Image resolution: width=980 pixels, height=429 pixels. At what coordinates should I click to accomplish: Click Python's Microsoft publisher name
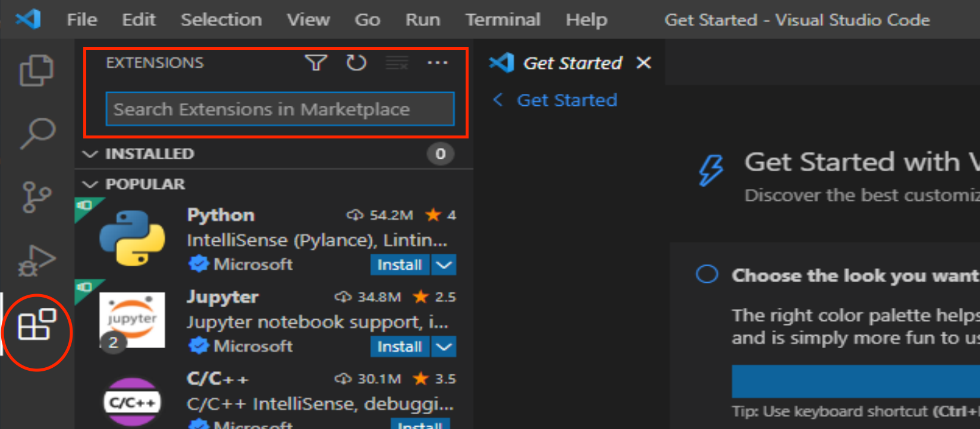(253, 264)
